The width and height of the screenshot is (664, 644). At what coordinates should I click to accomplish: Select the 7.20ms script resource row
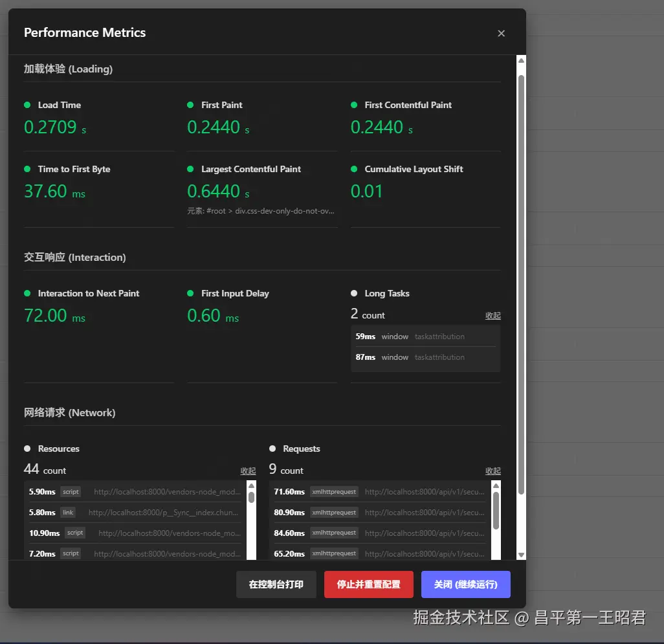tap(135, 553)
